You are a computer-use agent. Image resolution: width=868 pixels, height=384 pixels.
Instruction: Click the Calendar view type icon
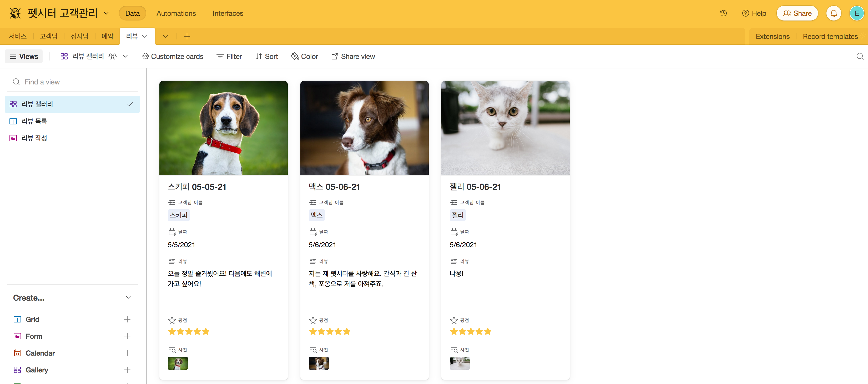[17, 353]
